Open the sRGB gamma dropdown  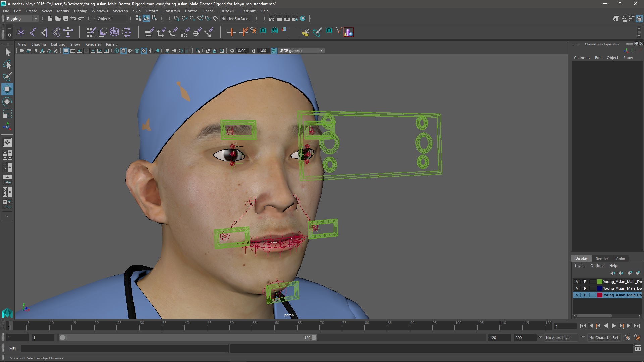point(301,51)
